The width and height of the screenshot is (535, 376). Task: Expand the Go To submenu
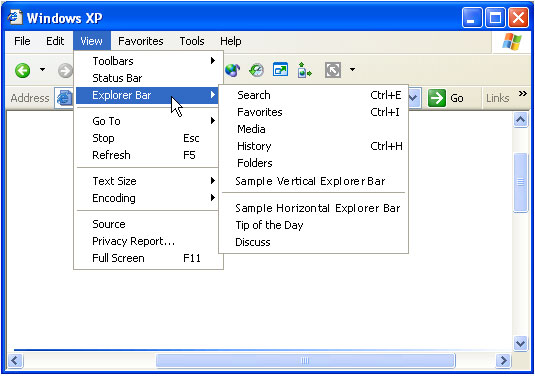146,121
